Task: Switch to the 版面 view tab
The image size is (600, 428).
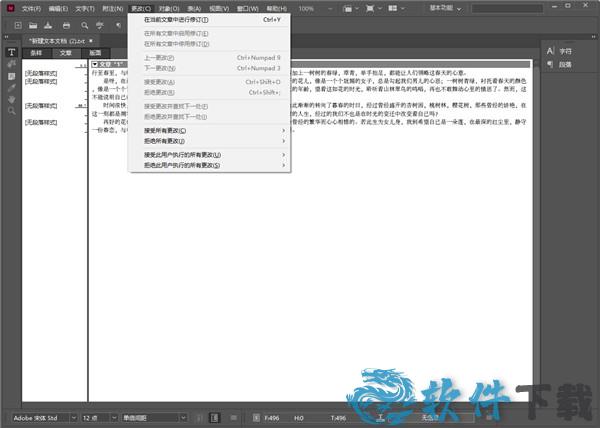Action: tap(95, 52)
